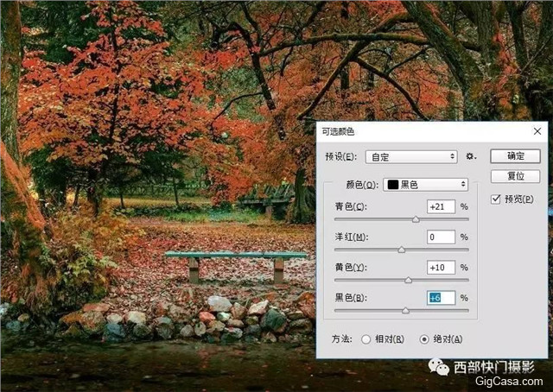
Task: Click the 青色 slider handle
Action: tap(416, 219)
